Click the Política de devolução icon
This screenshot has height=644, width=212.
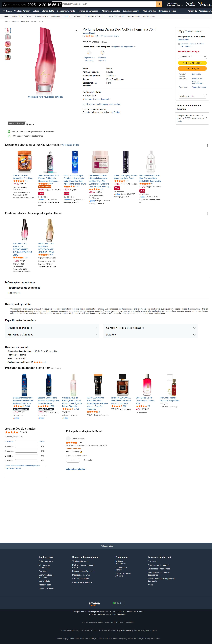coord(102,53)
